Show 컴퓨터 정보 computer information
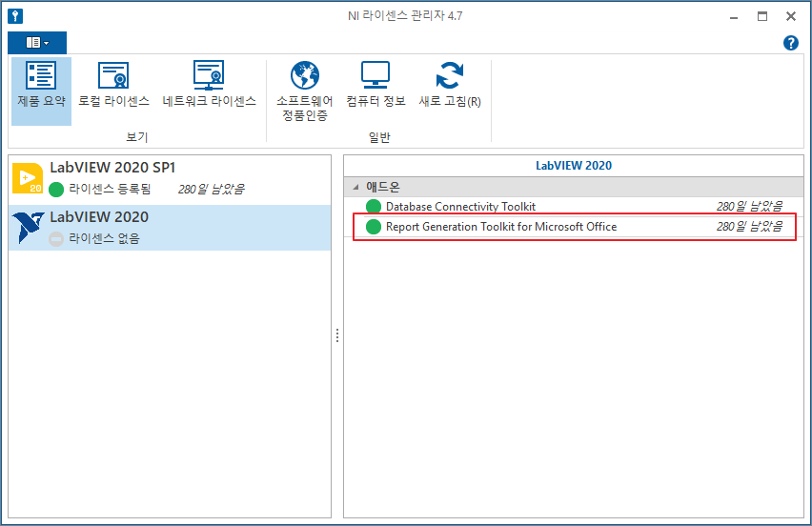Image resolution: width=812 pixels, height=526 pixels. [x=376, y=85]
